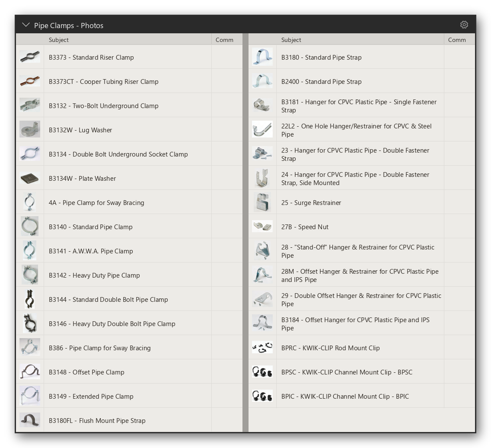Click the 25 Surge Restrainer thumbnail
491x448 pixels.
coord(262,202)
